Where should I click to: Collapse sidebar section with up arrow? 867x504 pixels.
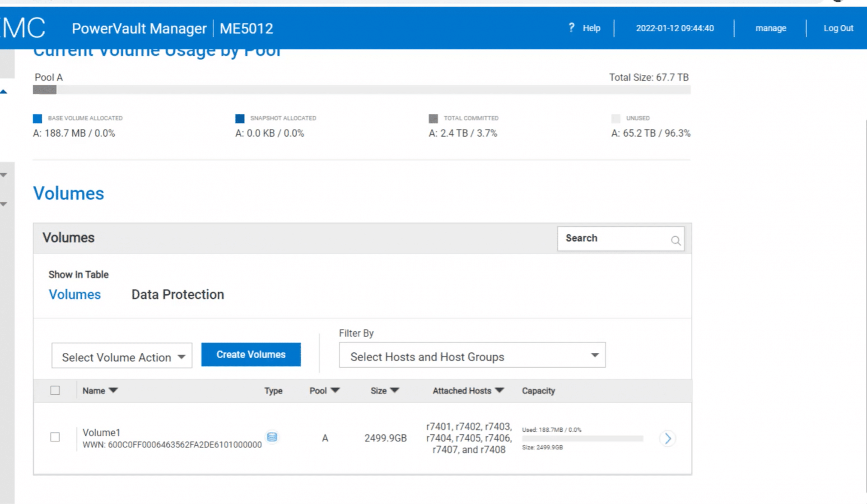pos(4,92)
